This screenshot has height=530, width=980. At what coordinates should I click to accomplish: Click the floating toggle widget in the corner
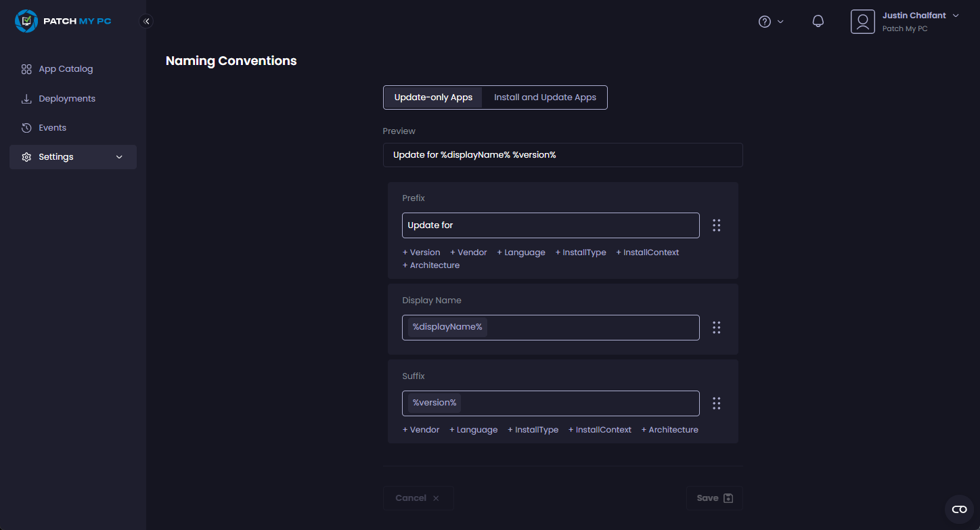[x=959, y=508]
